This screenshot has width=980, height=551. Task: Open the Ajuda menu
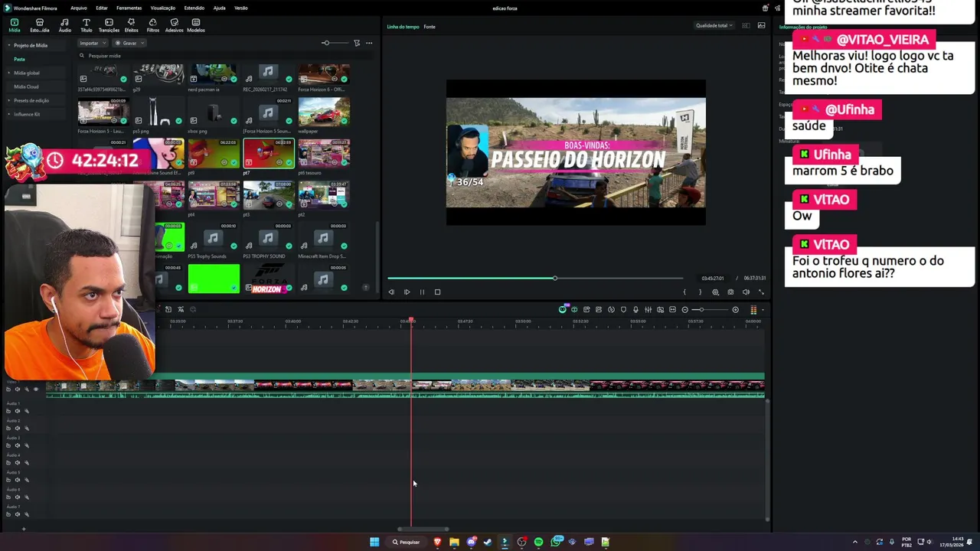pos(219,8)
